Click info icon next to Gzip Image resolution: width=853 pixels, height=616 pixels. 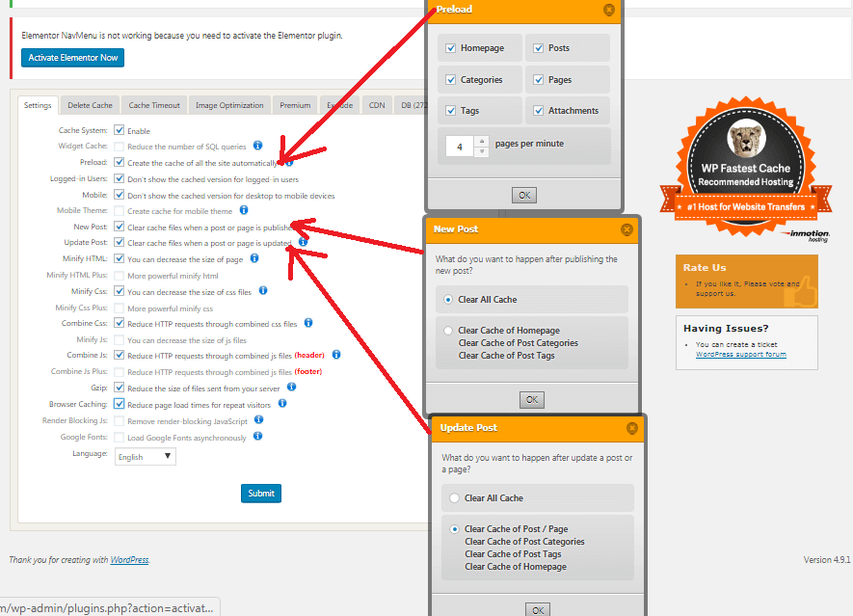pos(291,387)
